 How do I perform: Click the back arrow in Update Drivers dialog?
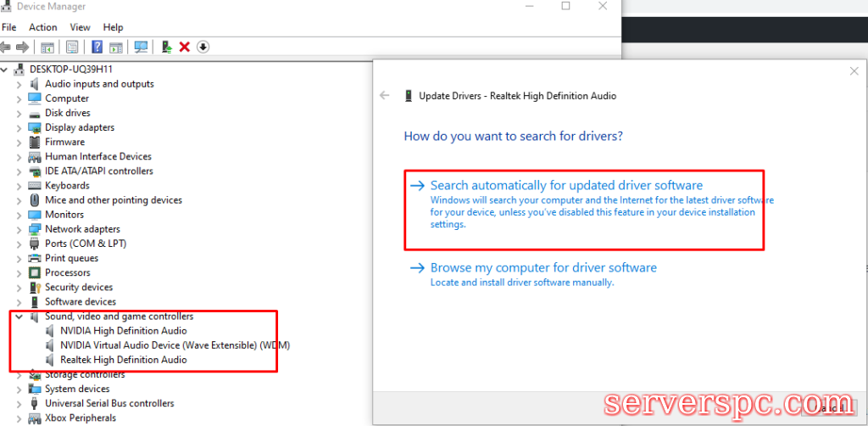pos(385,96)
